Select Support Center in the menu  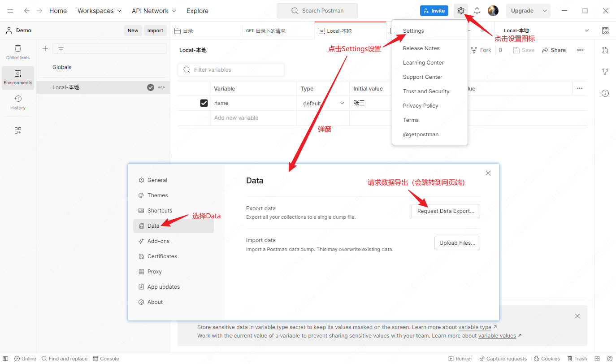point(422,77)
